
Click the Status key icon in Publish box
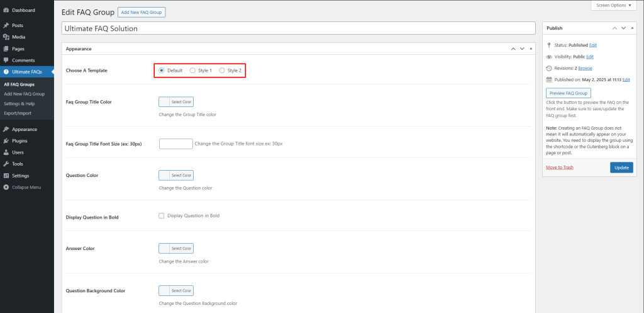[x=549, y=45]
